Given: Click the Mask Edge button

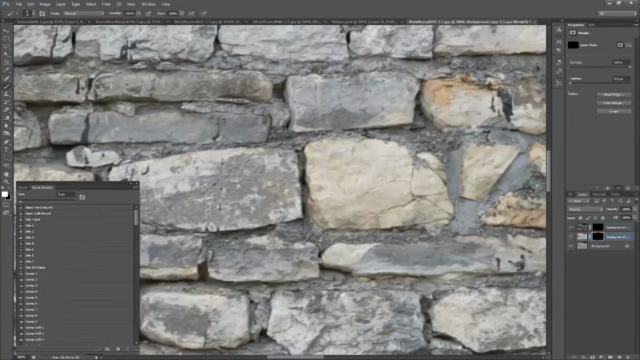Looking at the screenshot, I should pos(614,95).
